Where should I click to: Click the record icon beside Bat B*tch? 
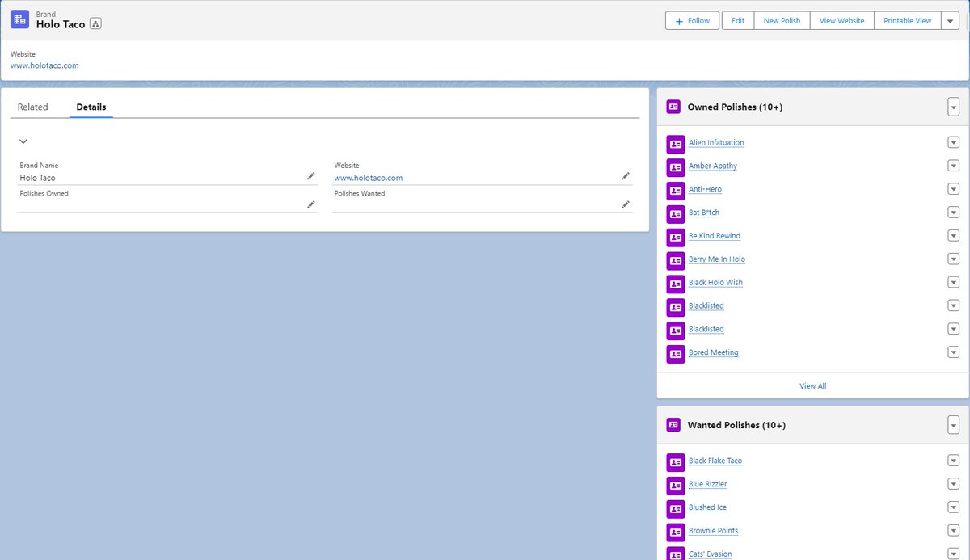point(676,214)
